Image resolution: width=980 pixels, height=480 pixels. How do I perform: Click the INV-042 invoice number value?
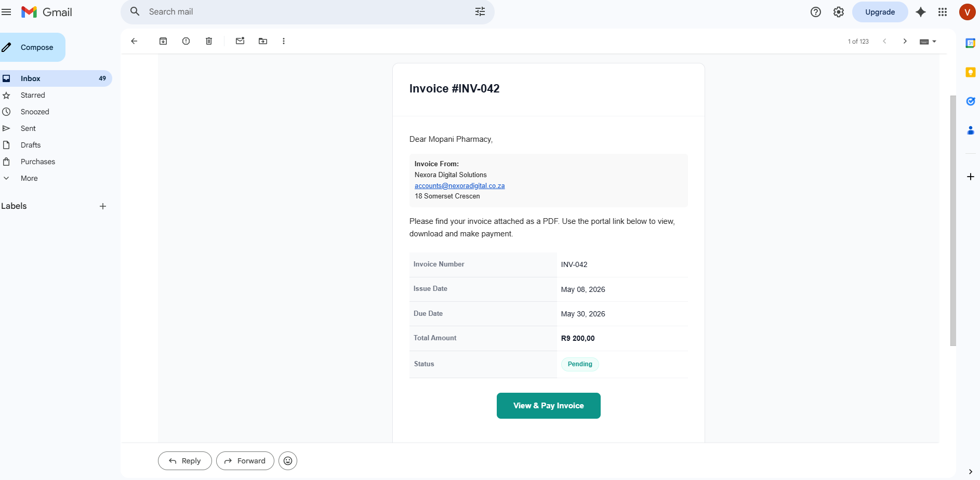[574, 264]
